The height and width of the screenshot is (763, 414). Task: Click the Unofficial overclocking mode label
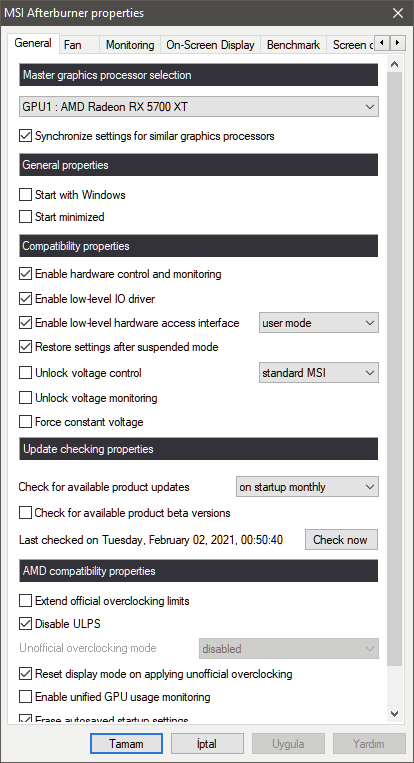(88, 648)
